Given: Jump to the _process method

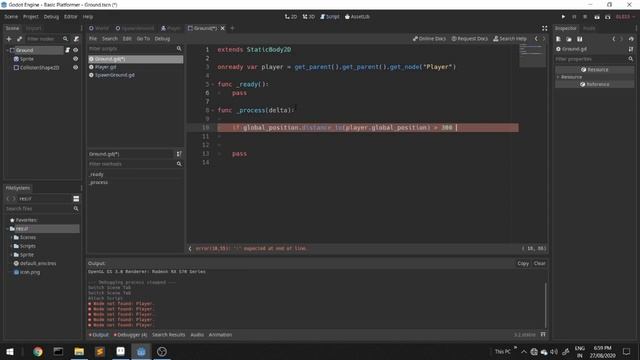Looking at the screenshot, I should click(x=99, y=182).
